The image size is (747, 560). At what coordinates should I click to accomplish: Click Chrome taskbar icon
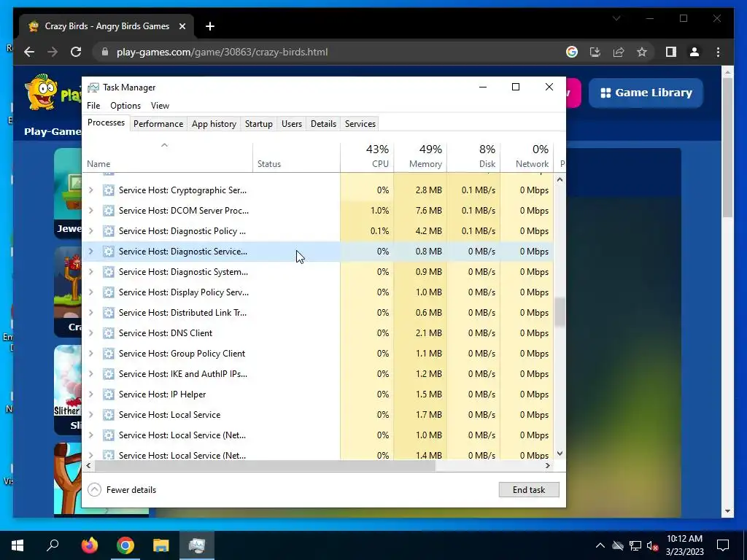pos(125,545)
